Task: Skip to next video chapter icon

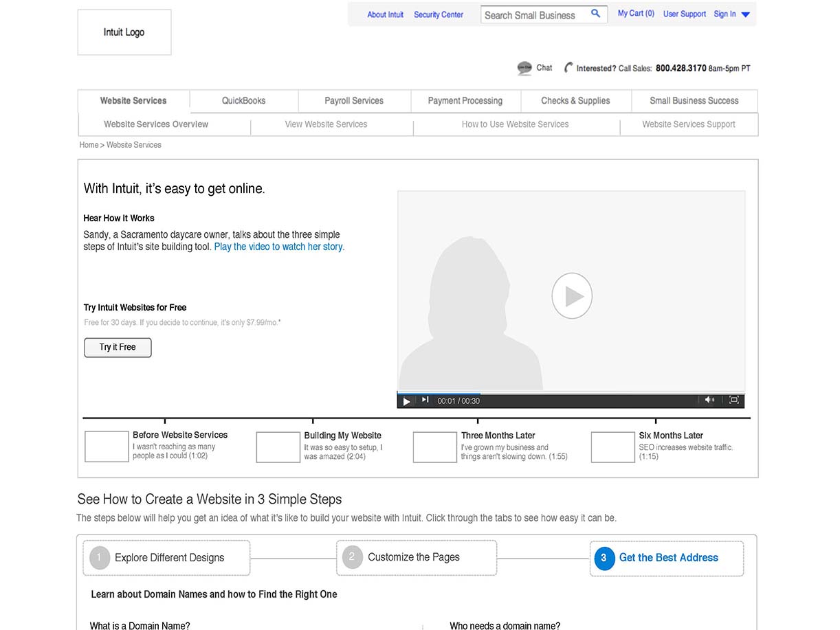Action: click(x=425, y=401)
